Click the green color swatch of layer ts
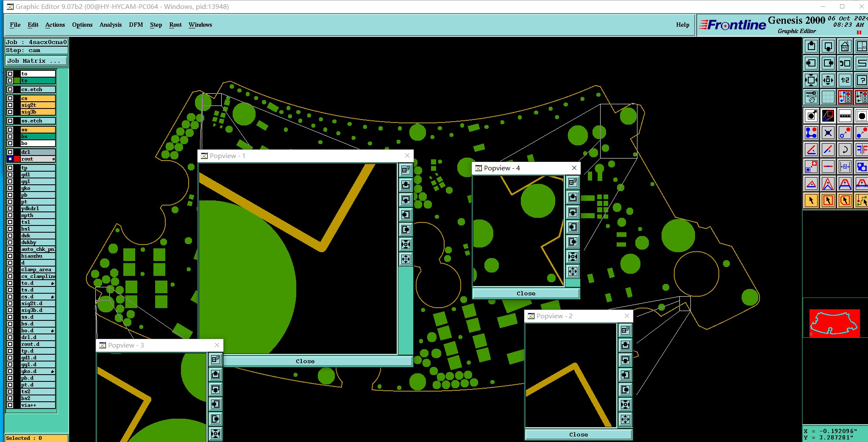Image resolution: width=868 pixels, height=442 pixels. (17, 81)
